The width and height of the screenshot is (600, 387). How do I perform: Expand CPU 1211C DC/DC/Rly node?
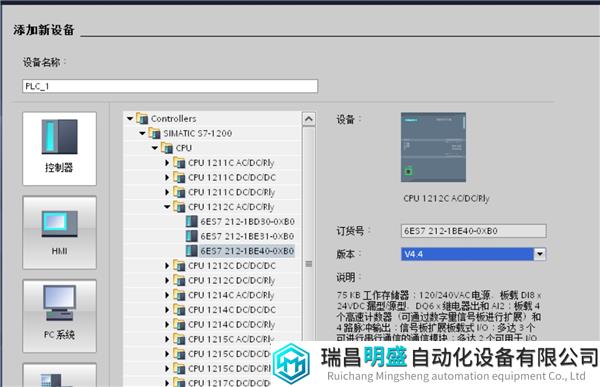coord(167,192)
